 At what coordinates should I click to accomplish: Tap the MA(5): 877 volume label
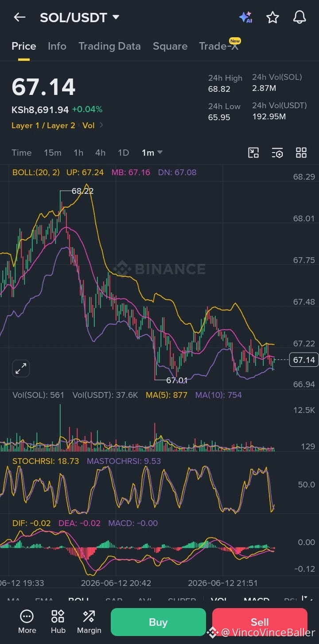pos(167,395)
